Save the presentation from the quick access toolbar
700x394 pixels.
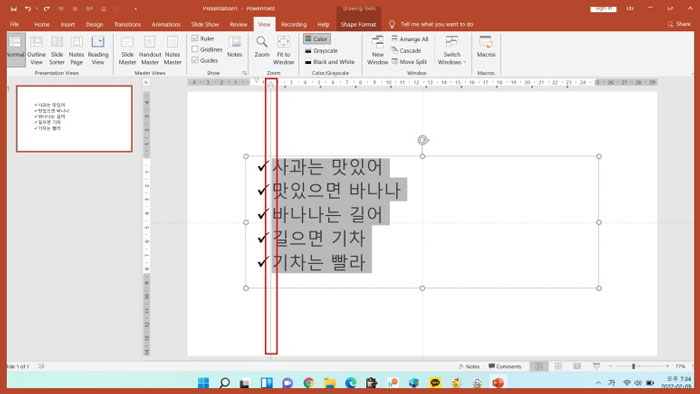coord(14,9)
